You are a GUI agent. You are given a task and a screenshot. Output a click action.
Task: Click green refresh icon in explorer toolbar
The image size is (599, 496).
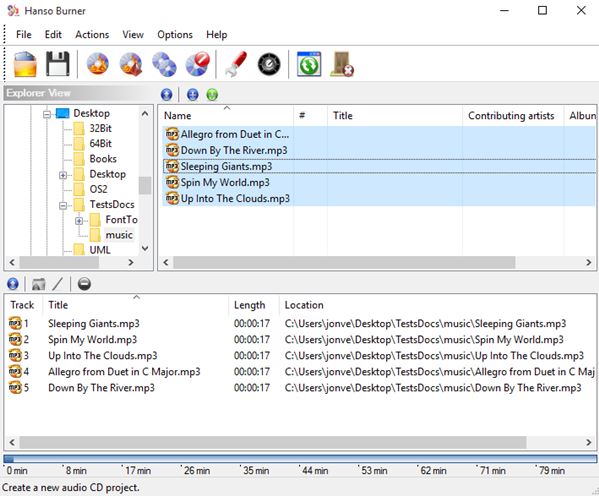click(x=212, y=94)
